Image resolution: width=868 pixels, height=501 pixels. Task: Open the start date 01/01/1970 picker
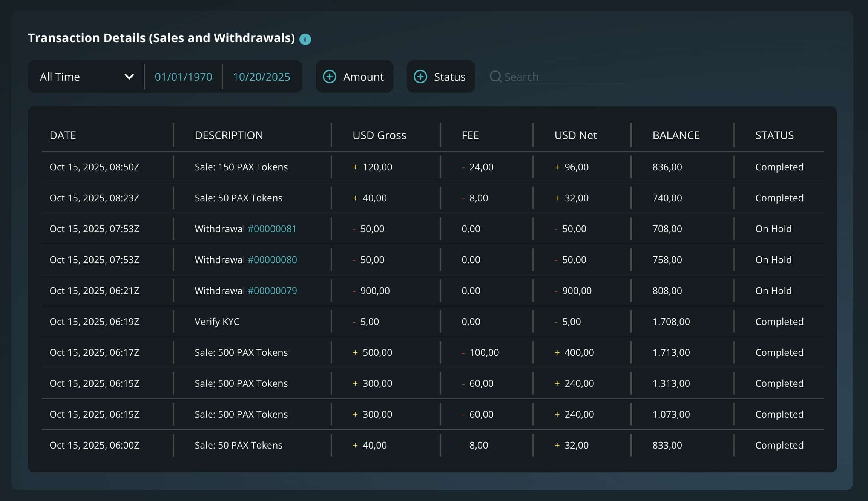click(x=183, y=77)
